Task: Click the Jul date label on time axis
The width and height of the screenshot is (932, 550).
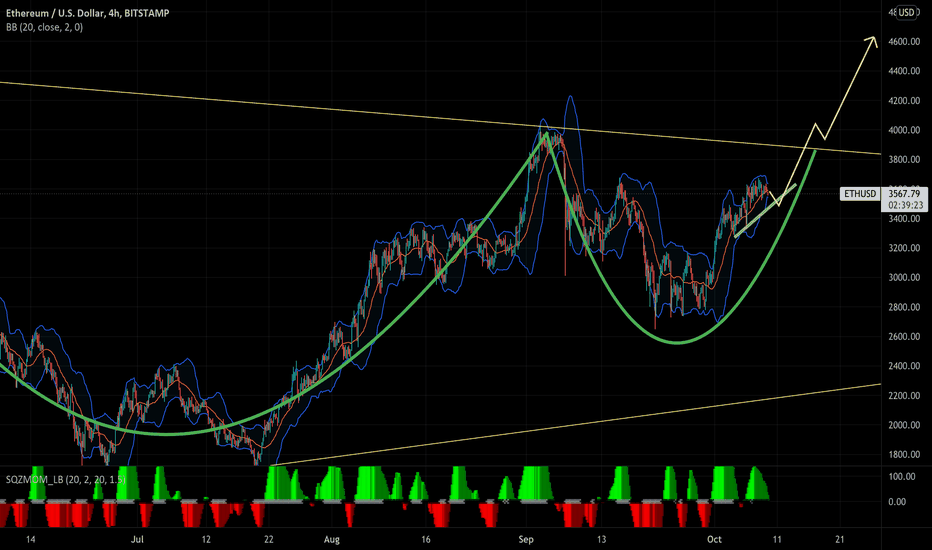Action: 137,539
